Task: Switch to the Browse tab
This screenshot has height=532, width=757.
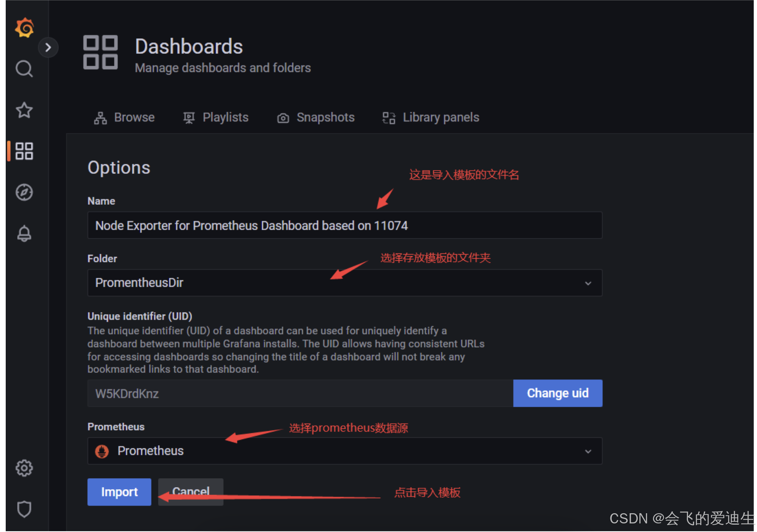Action: [x=124, y=117]
